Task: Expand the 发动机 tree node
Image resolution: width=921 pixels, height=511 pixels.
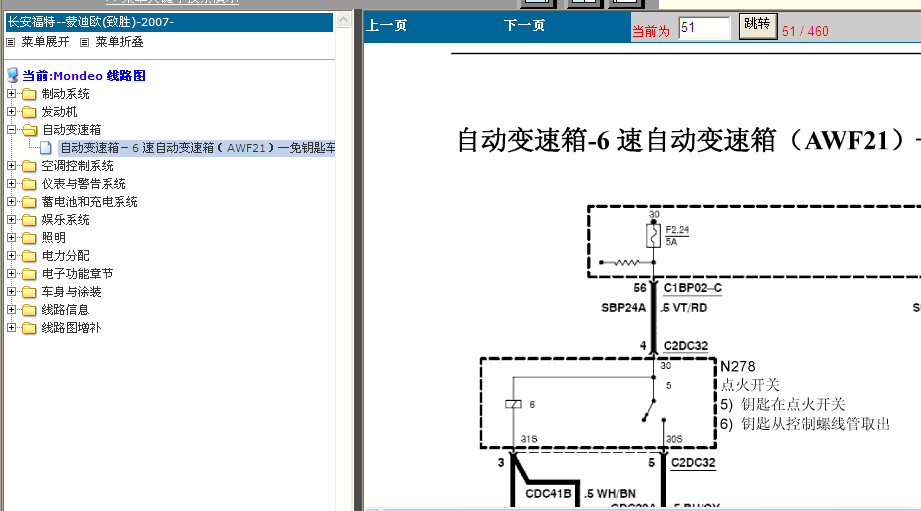Action: click(x=11, y=111)
